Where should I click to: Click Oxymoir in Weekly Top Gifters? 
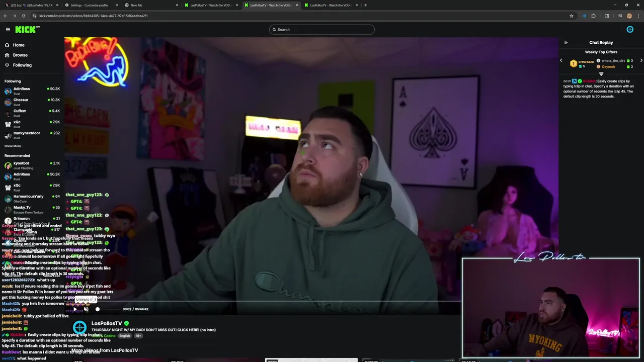pyautogui.click(x=608, y=67)
